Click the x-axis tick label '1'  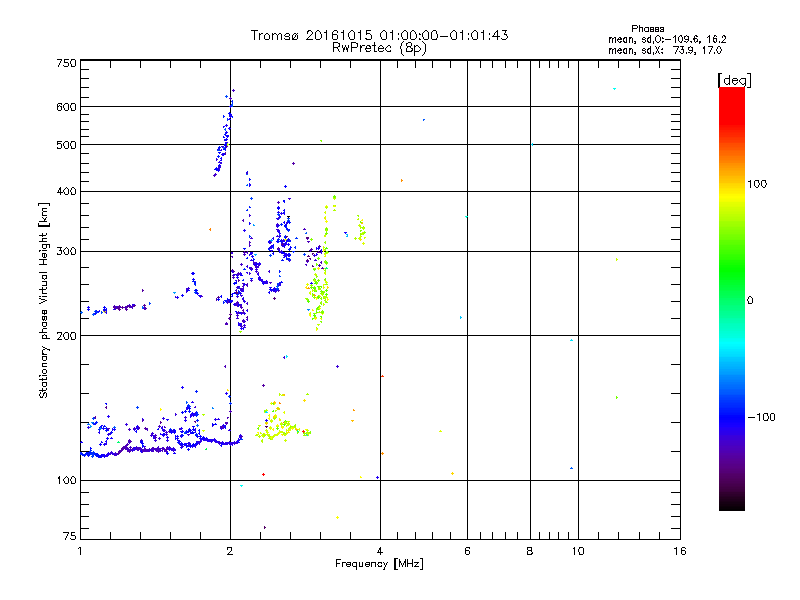pos(80,551)
